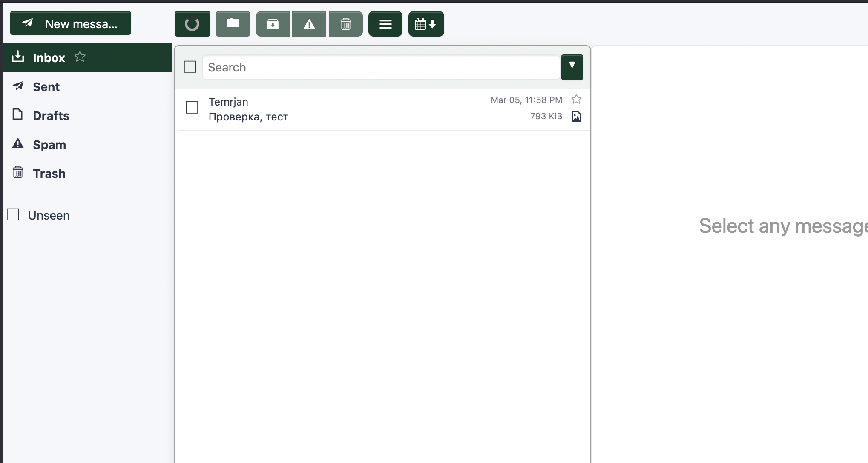
Task: Click the New message button
Action: [x=70, y=23]
